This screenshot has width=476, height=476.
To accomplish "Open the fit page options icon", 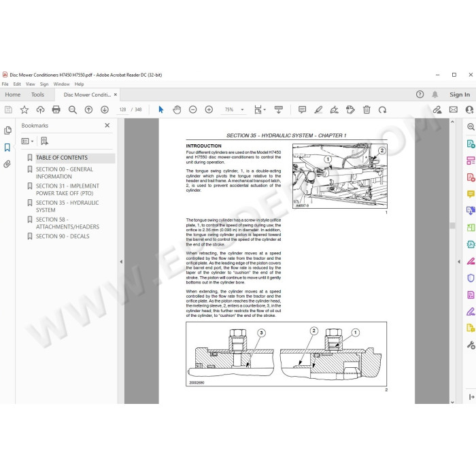I will (260, 109).
